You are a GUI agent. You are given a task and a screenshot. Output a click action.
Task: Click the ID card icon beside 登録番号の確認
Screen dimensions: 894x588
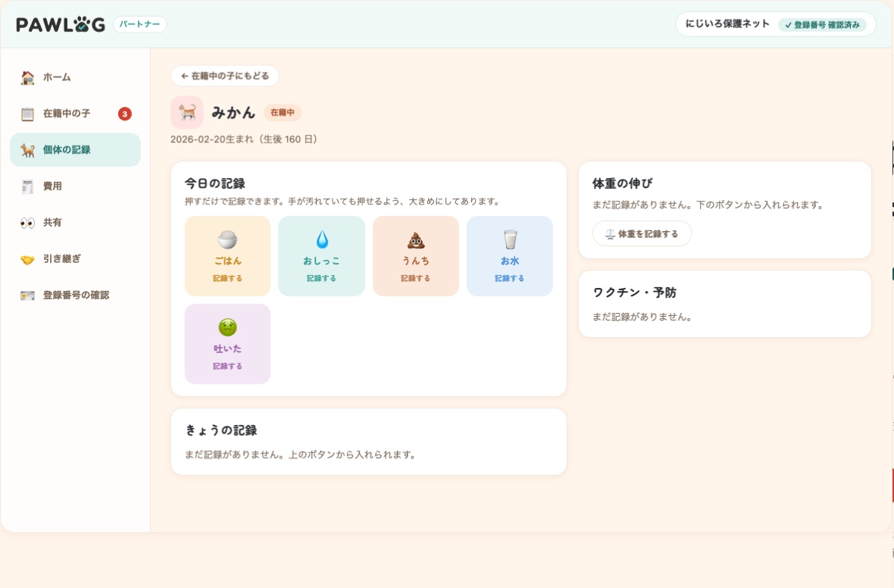pyautogui.click(x=27, y=296)
